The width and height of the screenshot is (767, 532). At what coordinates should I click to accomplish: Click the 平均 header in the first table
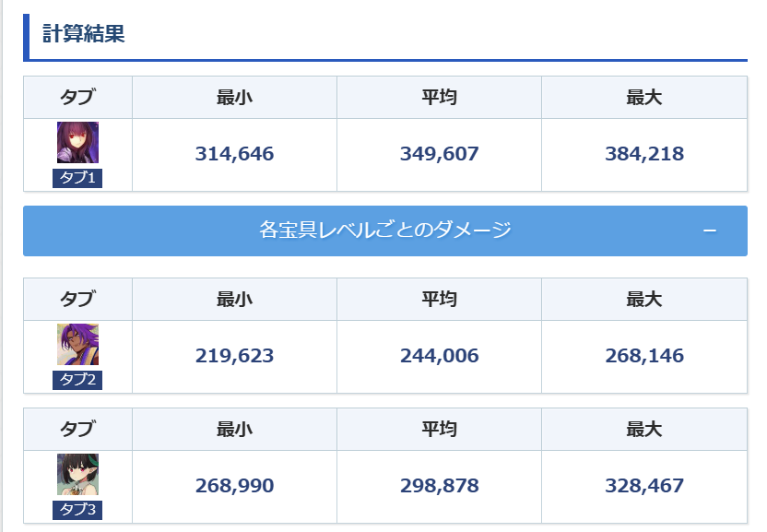point(439,97)
